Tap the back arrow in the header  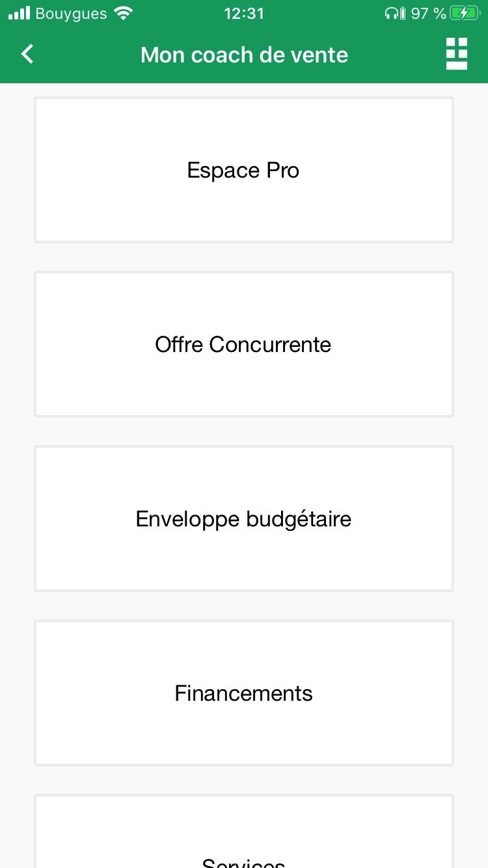(x=27, y=54)
